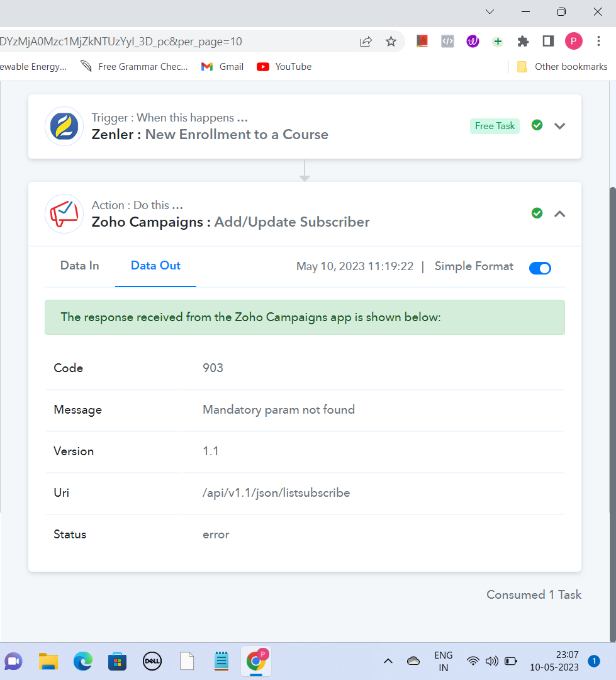Open the ENG IN language switcher
This screenshot has height=680, width=616.
click(443, 661)
